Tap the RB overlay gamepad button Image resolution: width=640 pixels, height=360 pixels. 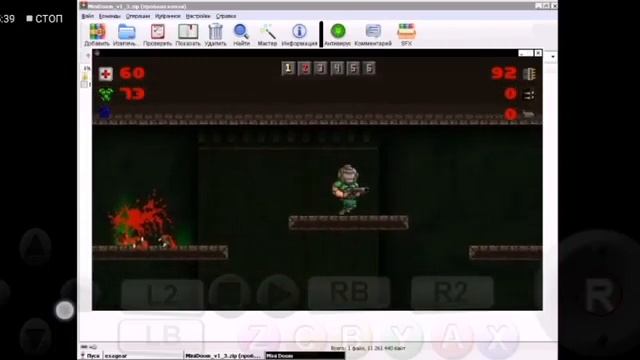point(349,292)
